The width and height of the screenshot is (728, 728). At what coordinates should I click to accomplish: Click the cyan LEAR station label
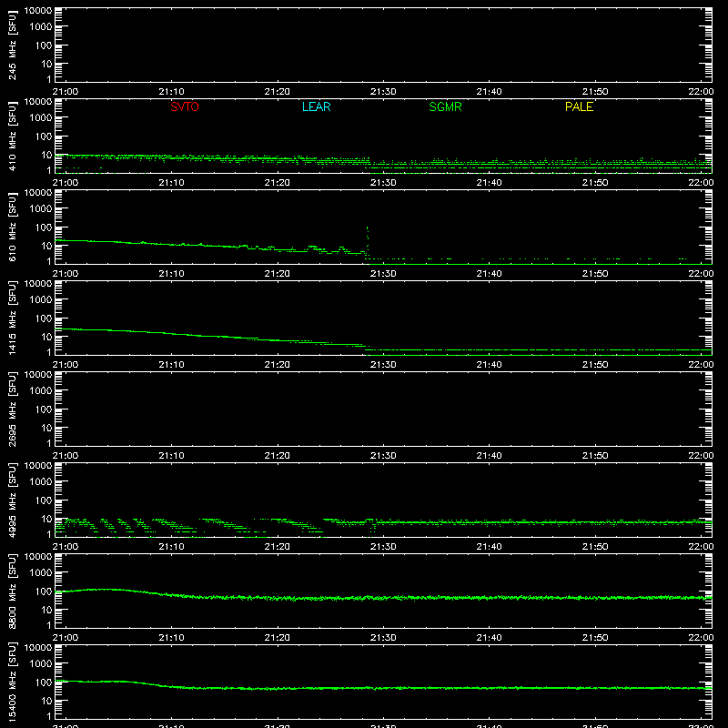(x=316, y=106)
